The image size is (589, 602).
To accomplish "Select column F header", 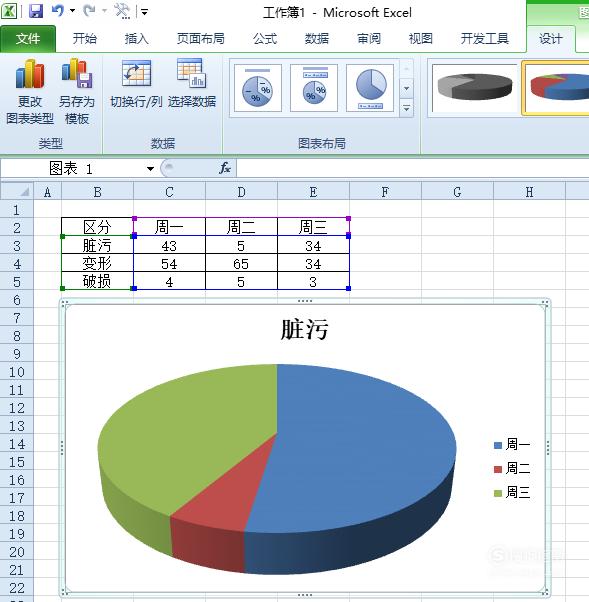I will tap(385, 192).
